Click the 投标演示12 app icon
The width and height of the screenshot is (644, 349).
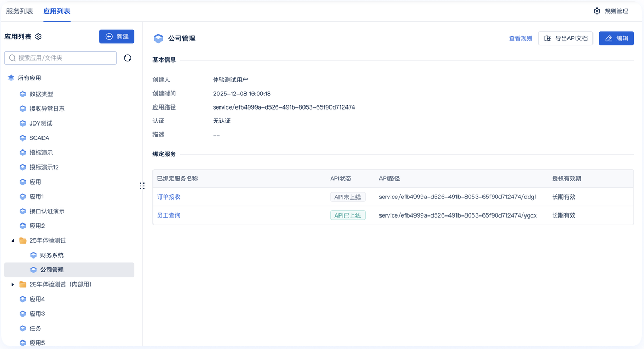click(23, 167)
